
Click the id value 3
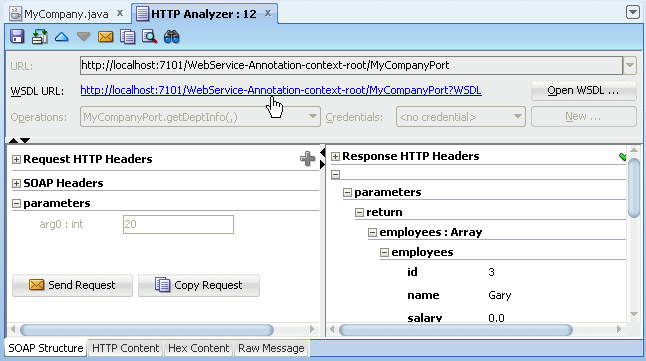491,272
